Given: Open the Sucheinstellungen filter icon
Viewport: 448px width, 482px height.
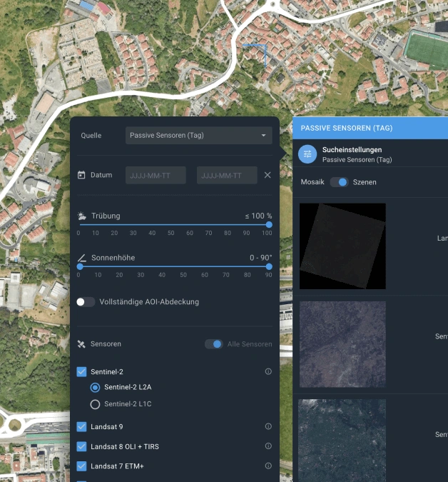Looking at the screenshot, I should pyautogui.click(x=307, y=154).
